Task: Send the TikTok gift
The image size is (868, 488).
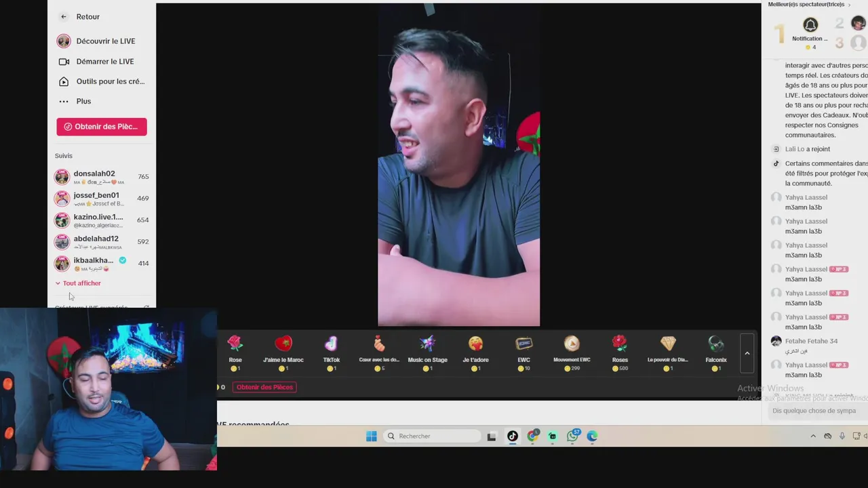Action: coord(332,353)
